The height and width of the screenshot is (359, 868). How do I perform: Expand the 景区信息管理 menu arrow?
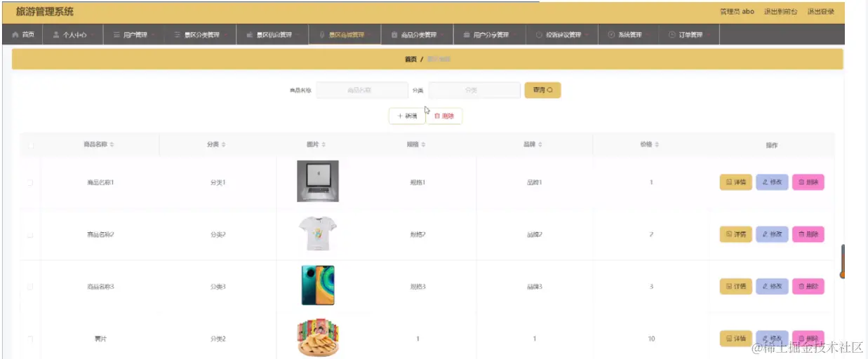(298, 34)
